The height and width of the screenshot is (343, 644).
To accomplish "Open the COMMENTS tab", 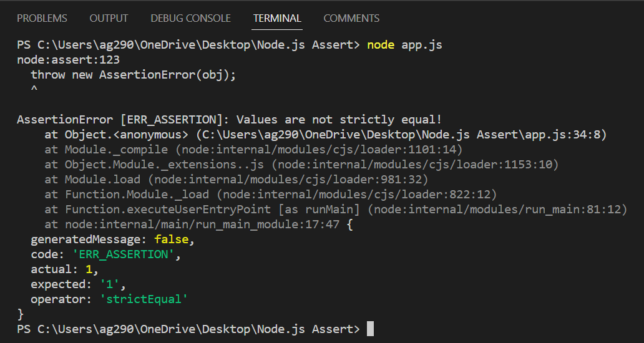I will (351, 19).
